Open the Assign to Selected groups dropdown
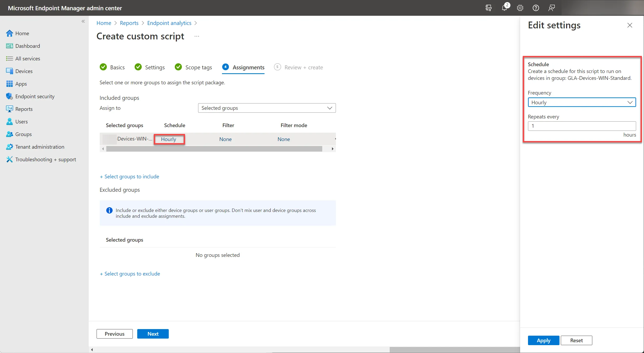 click(x=267, y=108)
